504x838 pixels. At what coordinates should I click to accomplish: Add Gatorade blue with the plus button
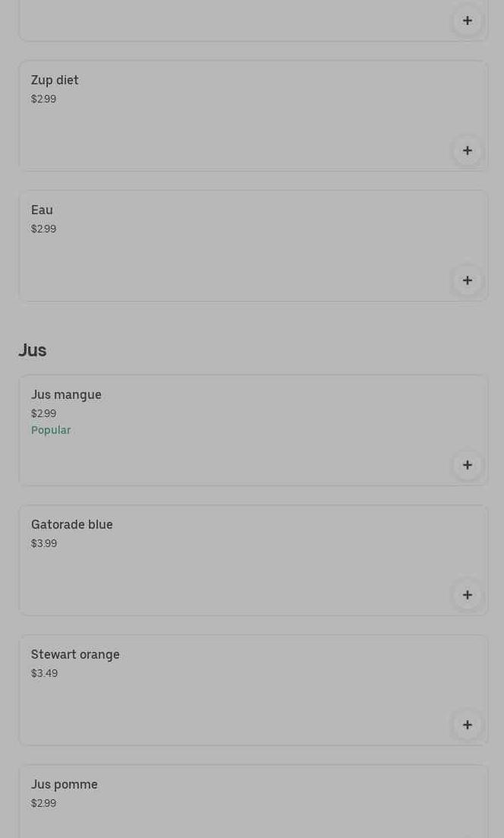point(467,595)
